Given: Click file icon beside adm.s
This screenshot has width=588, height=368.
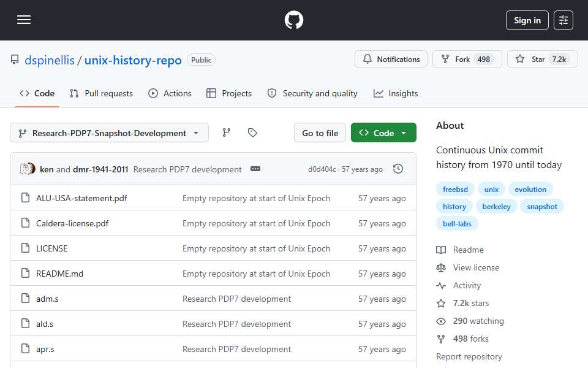Looking at the screenshot, I should click(26, 298).
